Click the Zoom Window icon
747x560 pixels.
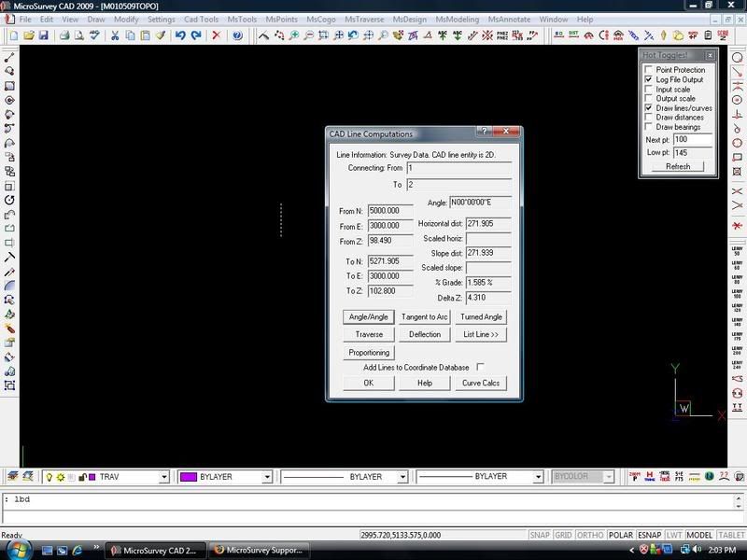(x=323, y=35)
